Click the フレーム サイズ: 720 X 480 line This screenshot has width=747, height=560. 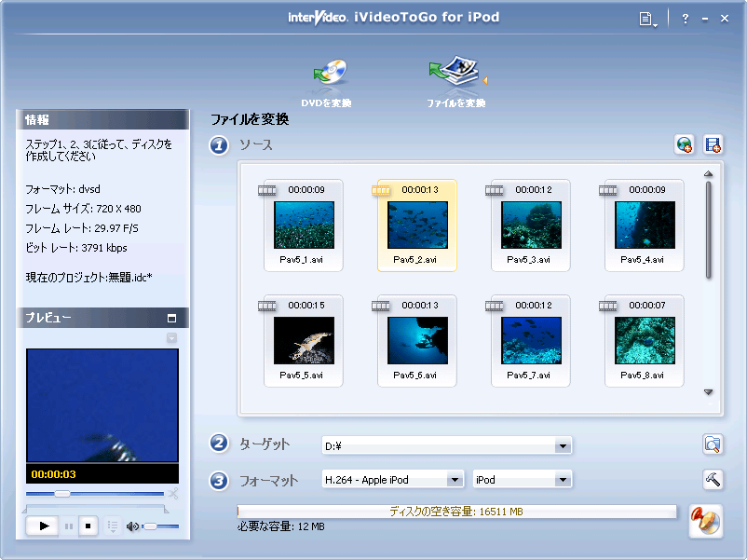(84, 209)
